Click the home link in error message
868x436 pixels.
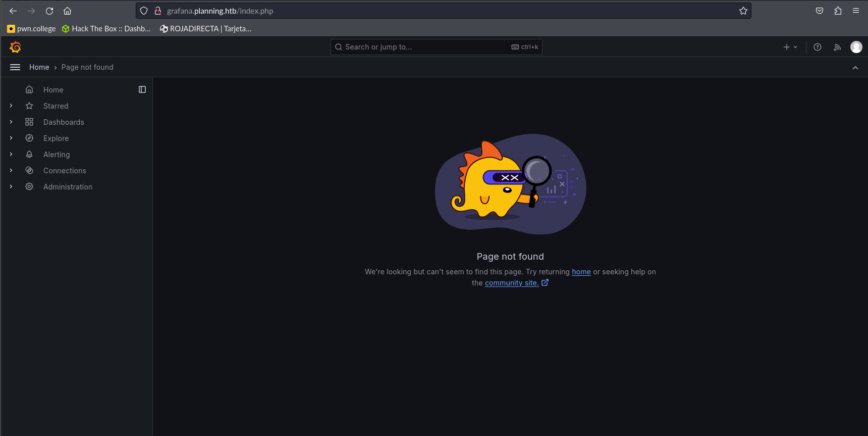tap(581, 272)
